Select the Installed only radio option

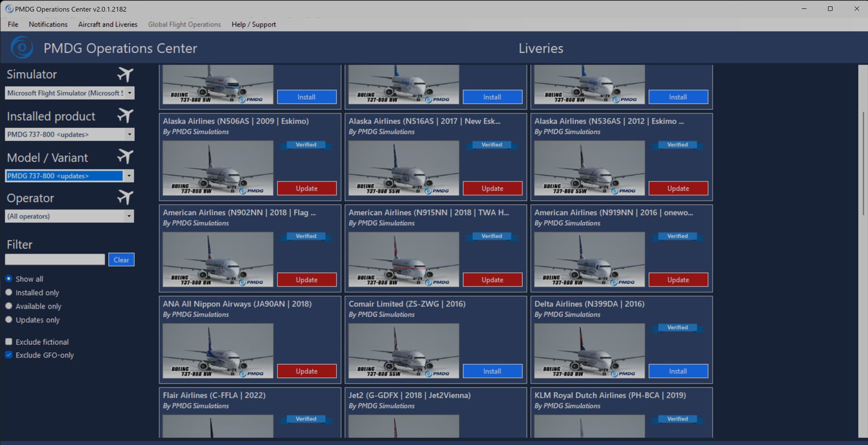click(x=9, y=293)
